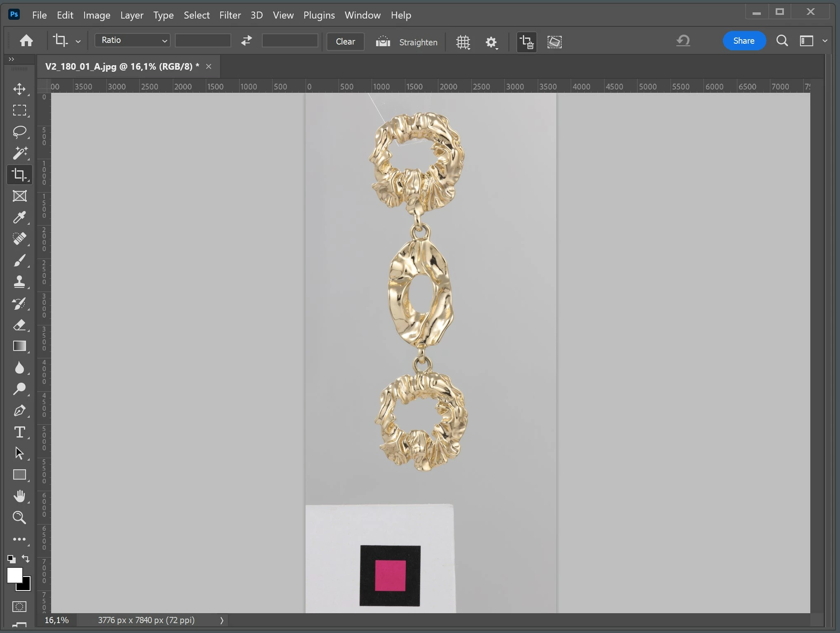The width and height of the screenshot is (840, 633).
Task: Open the Ratio preset dropdown
Action: point(132,40)
